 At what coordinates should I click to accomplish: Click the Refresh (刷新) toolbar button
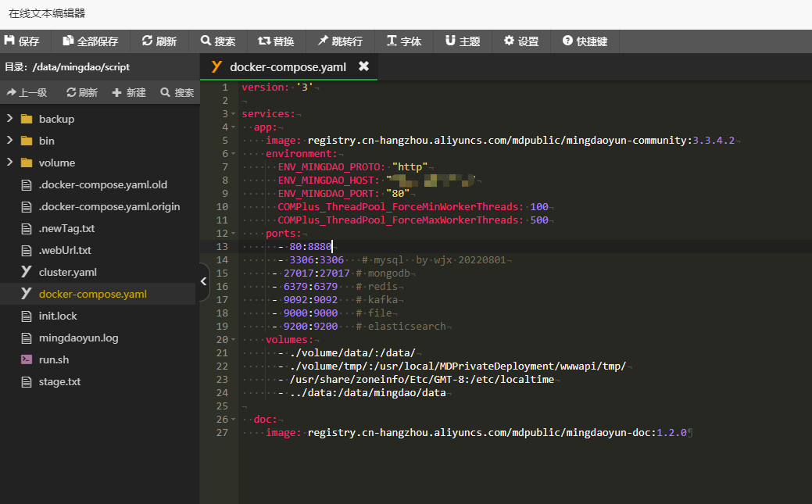click(159, 41)
